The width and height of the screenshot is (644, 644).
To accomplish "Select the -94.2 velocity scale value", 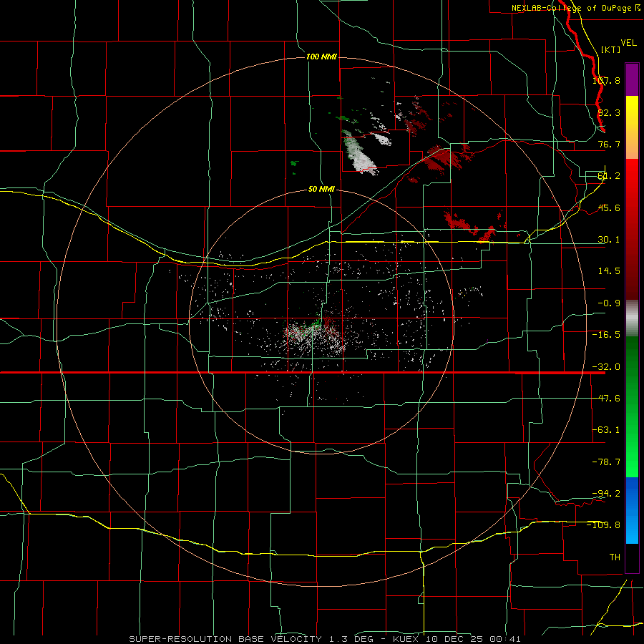I will coord(606,493).
